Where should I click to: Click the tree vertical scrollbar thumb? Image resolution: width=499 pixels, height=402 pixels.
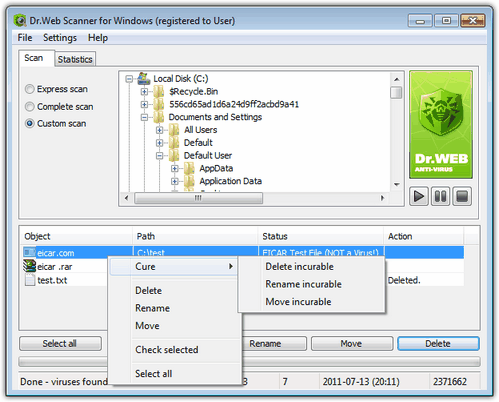(396, 92)
